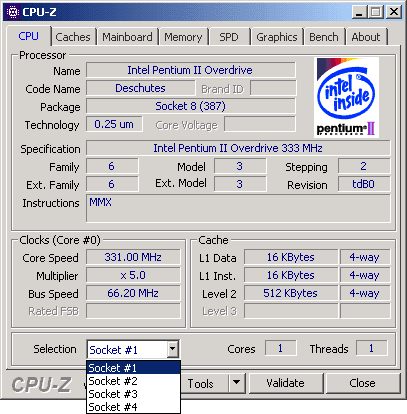407x414 pixels.
Task: Click the L1 Data 4-way associativity value
Action: tap(365, 257)
